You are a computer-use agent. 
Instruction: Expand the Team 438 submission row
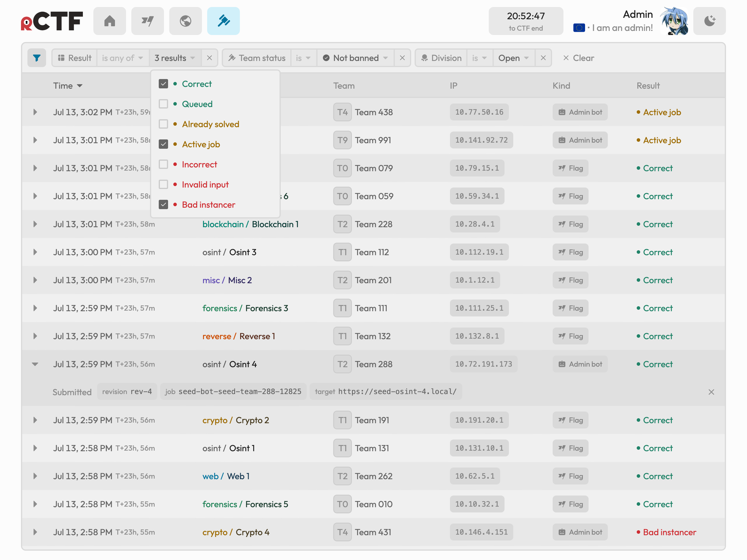pos(35,112)
